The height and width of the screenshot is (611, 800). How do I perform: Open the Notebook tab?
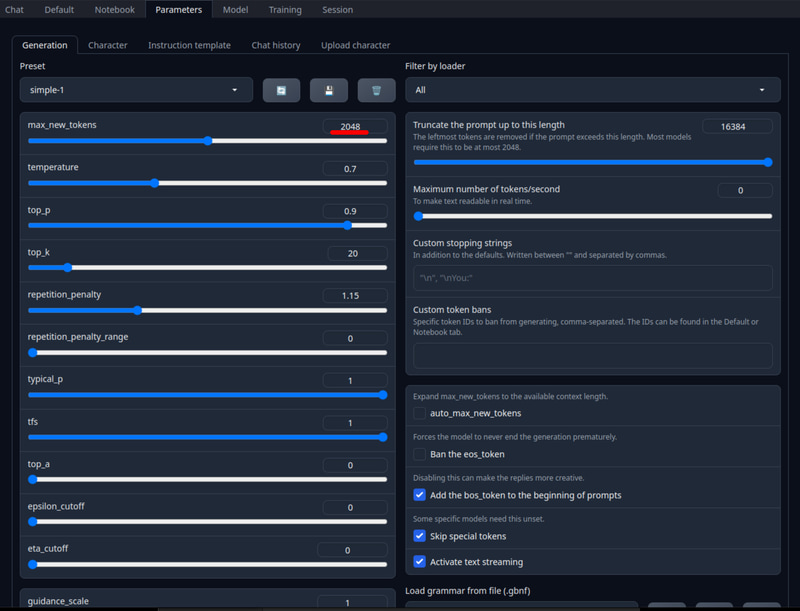pyautogui.click(x=114, y=10)
